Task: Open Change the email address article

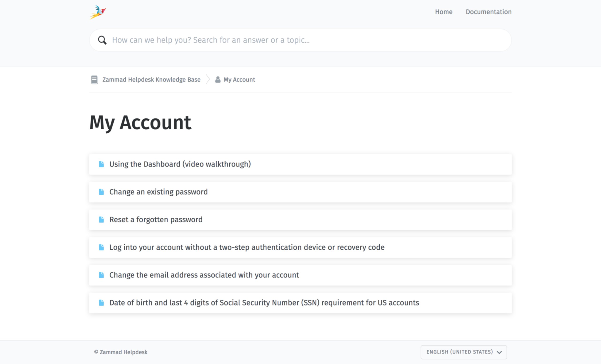Action: 204,275
